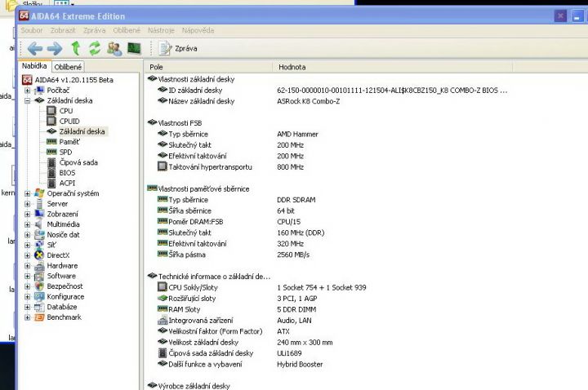Select AIDA64 v1.20.1155 Beta root node
Image resolution: width=588 pixels, height=390 pixels.
(x=73, y=80)
